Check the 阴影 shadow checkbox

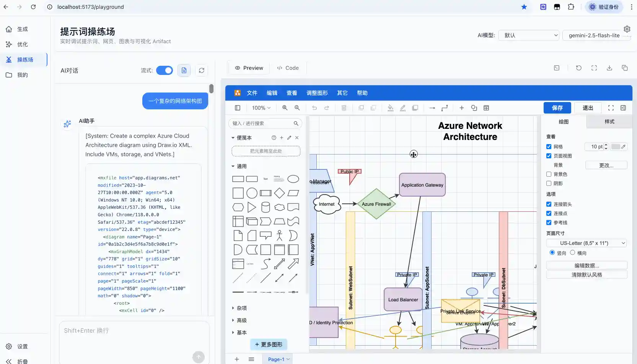[x=549, y=184]
